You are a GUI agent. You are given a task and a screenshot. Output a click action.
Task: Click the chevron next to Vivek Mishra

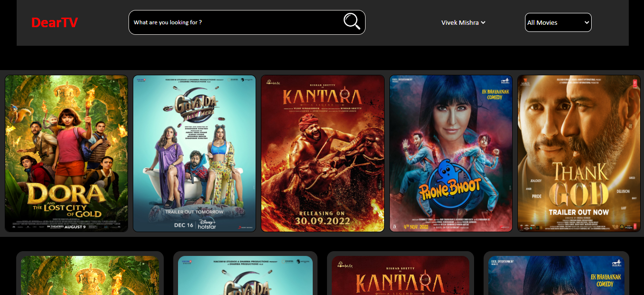483,22
